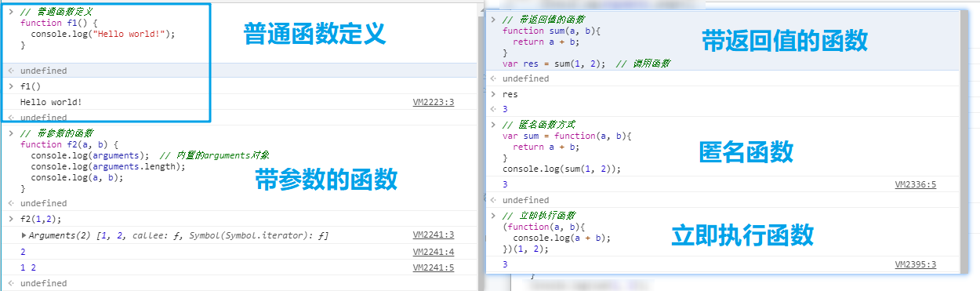Select output "1 2" beside VM2241:5

click(28, 267)
